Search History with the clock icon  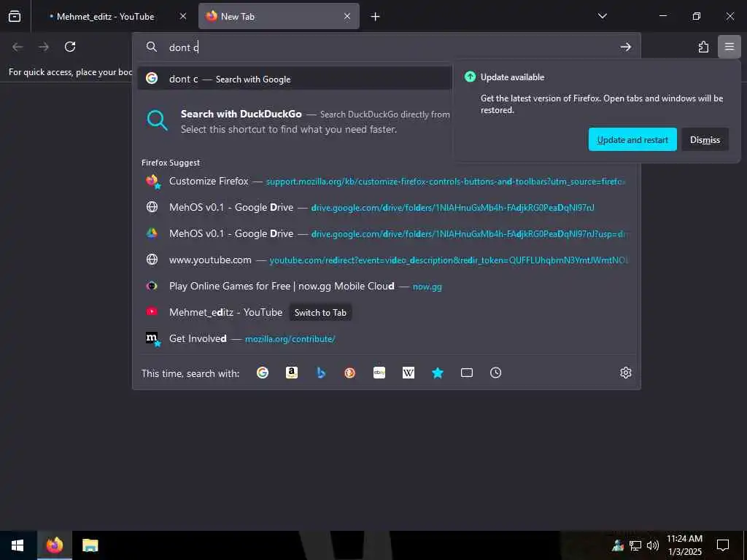click(x=495, y=373)
